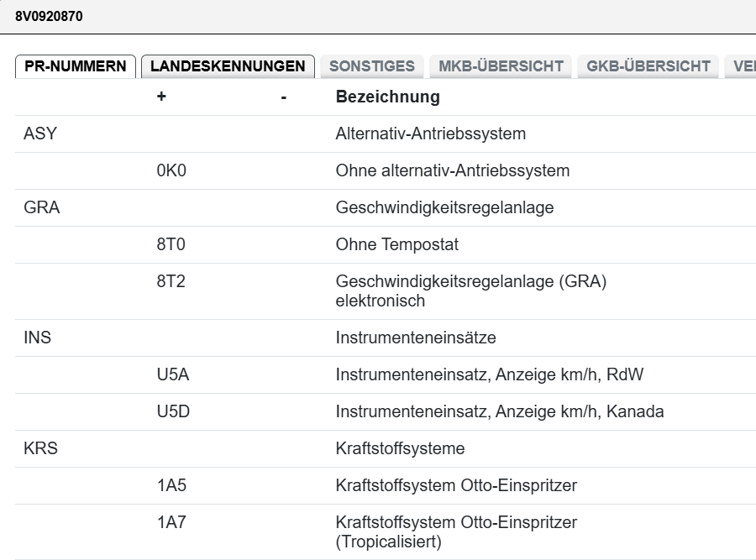Click the Bezeichnung column header
756x560 pixels.
387,97
